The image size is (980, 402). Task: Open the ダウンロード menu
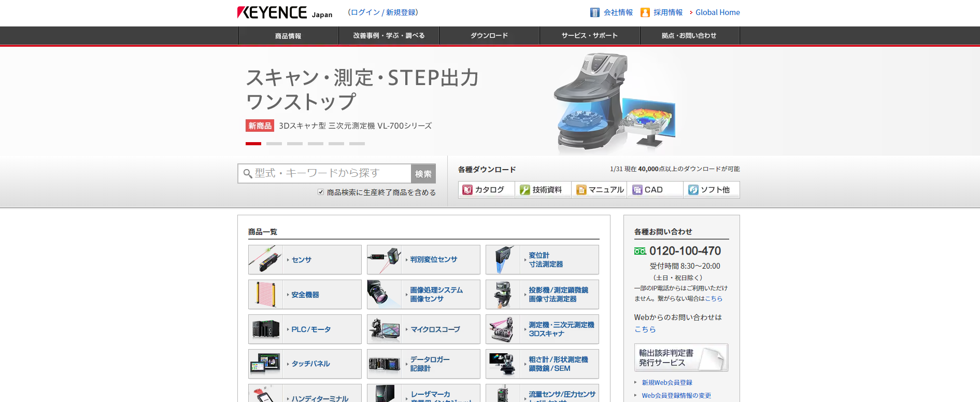point(489,36)
